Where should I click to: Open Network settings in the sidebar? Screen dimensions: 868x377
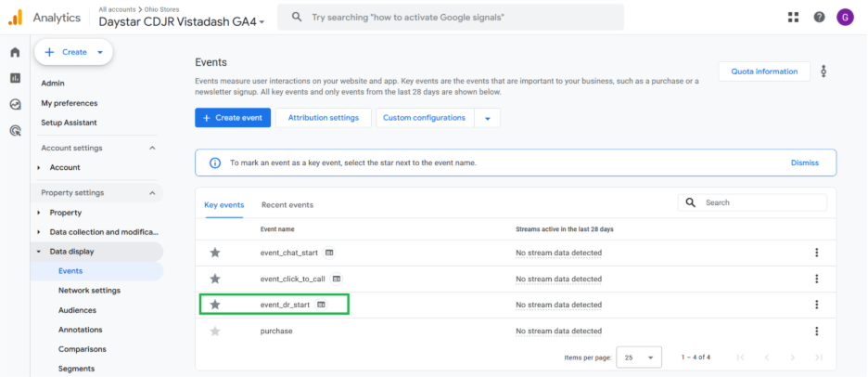[89, 291]
